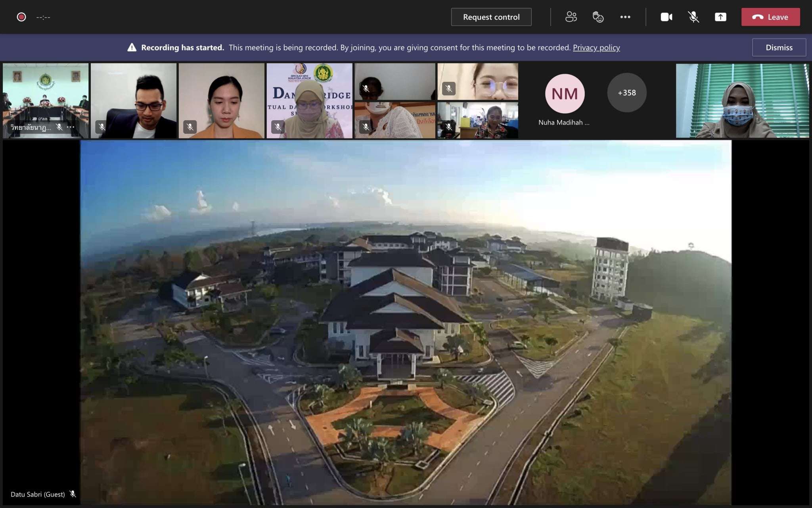Click the warning triangle icon in the banner
812x508 pixels.
(132, 48)
